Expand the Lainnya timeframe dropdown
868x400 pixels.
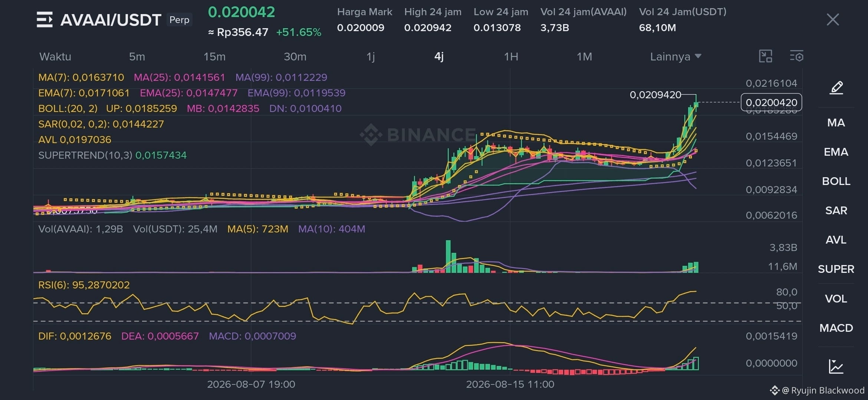(675, 57)
